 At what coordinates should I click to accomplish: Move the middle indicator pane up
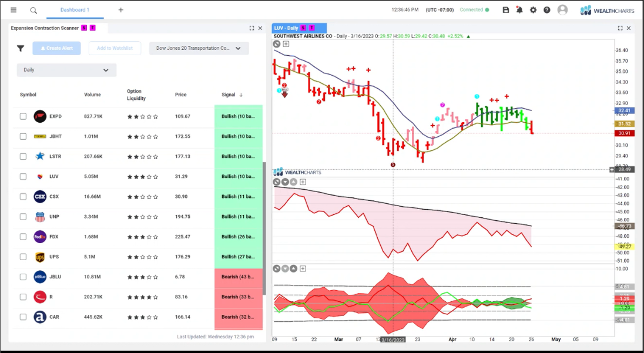[294, 182]
